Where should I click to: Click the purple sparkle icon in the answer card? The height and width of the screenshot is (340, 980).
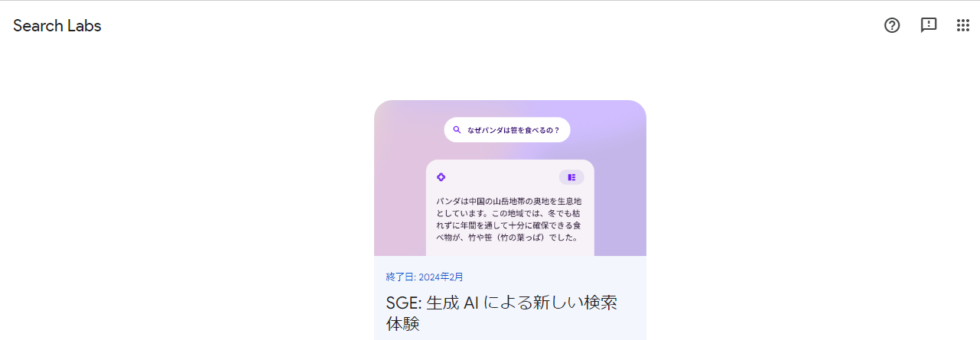point(441,177)
